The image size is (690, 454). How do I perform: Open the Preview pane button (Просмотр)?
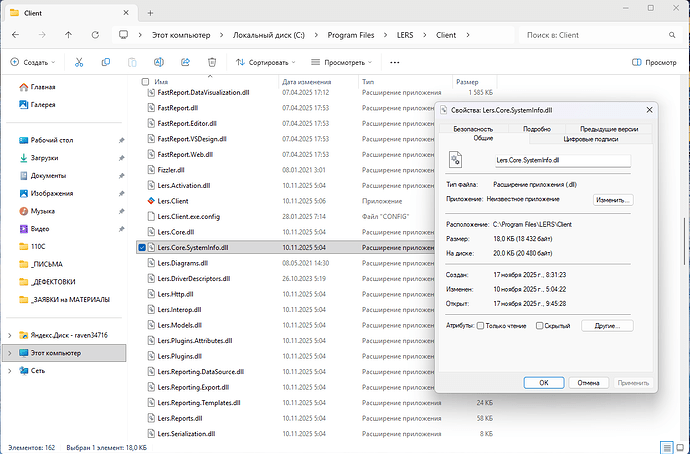654,62
